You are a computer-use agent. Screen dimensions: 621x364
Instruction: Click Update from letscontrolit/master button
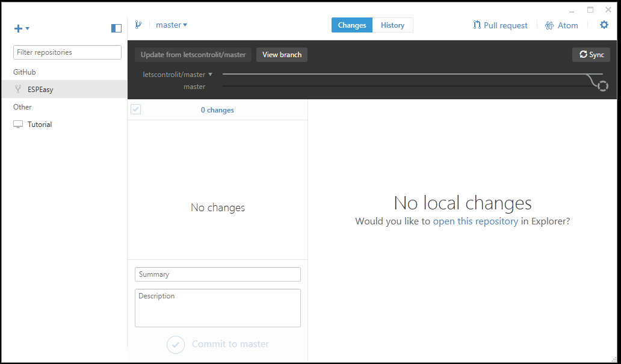pyautogui.click(x=193, y=55)
